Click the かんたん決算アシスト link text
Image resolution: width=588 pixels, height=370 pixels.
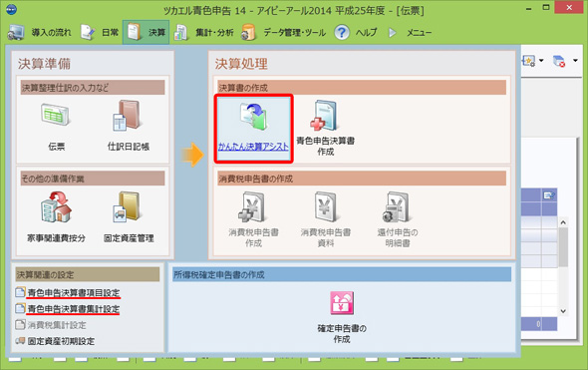point(253,147)
